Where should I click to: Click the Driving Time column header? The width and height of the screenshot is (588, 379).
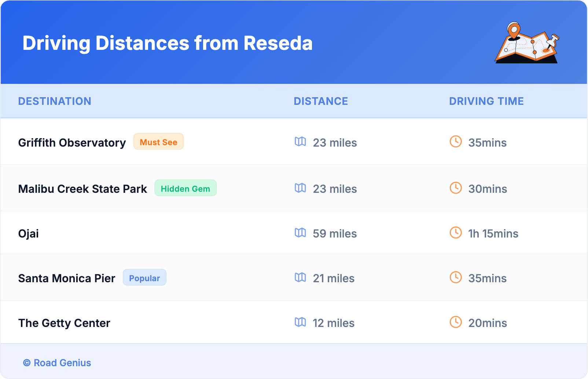point(486,101)
